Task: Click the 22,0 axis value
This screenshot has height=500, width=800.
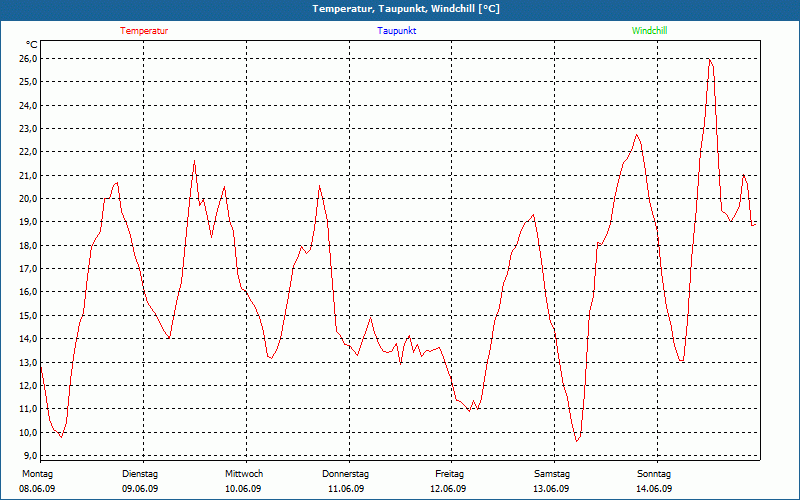Action: click(28, 152)
